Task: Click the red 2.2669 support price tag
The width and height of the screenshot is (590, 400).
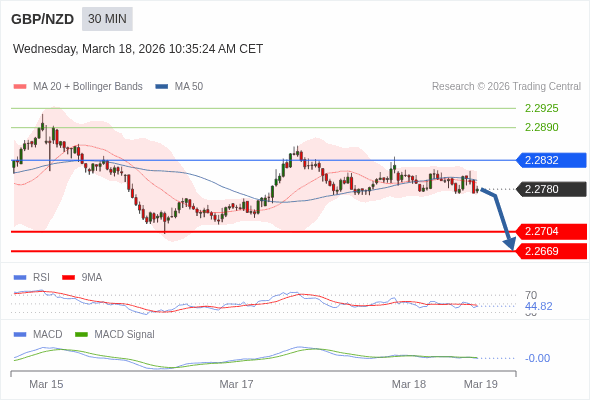Action: click(x=551, y=251)
